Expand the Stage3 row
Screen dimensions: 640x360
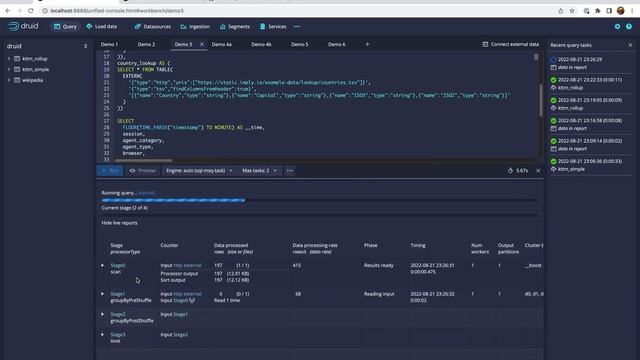(102, 335)
